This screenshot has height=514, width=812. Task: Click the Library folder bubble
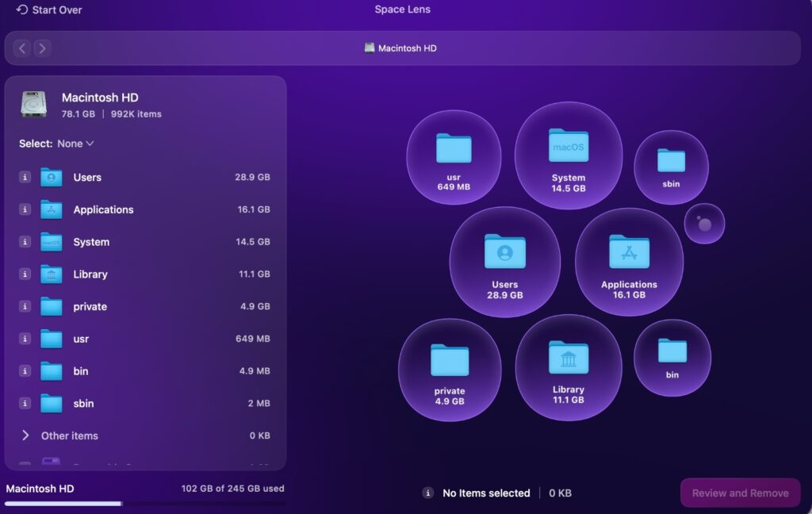point(568,368)
